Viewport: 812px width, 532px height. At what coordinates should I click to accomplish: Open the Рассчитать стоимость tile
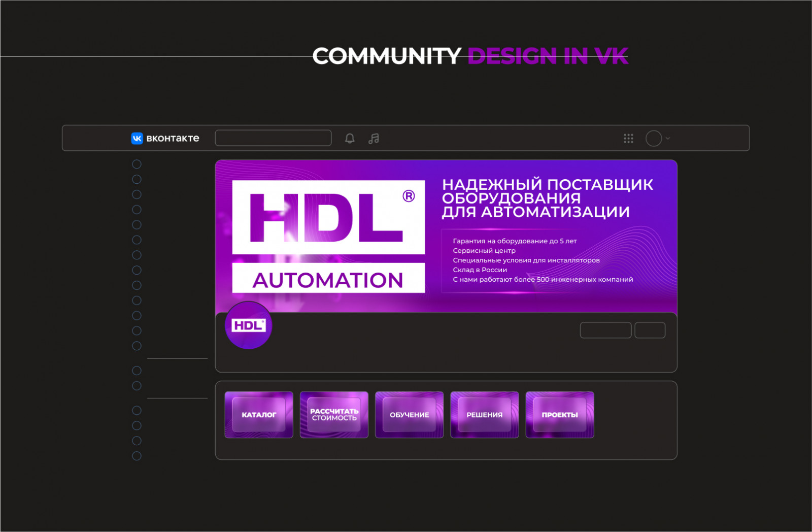click(x=334, y=415)
